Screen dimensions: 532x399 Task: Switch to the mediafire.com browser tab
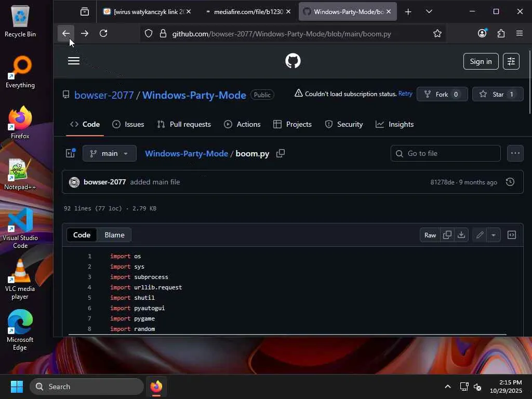pos(248,12)
